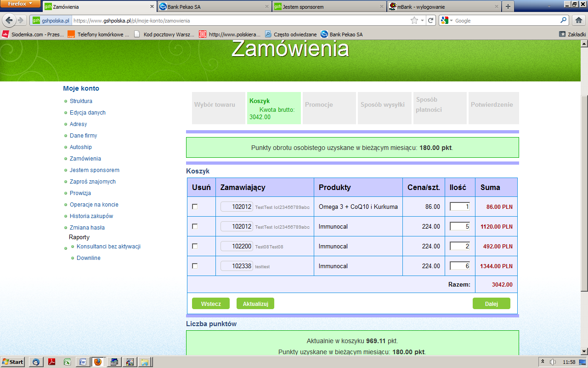Reload the page with the refresh icon
The image size is (588, 368).
click(x=430, y=20)
